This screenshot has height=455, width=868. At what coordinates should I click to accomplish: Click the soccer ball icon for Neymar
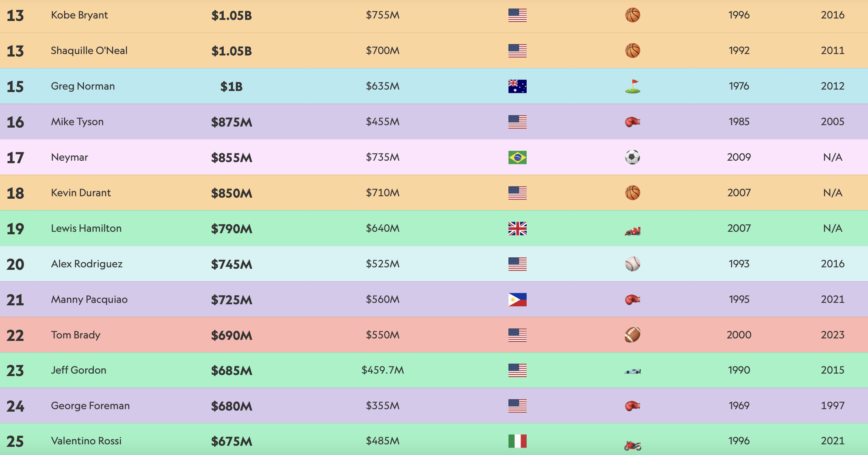[x=633, y=157]
